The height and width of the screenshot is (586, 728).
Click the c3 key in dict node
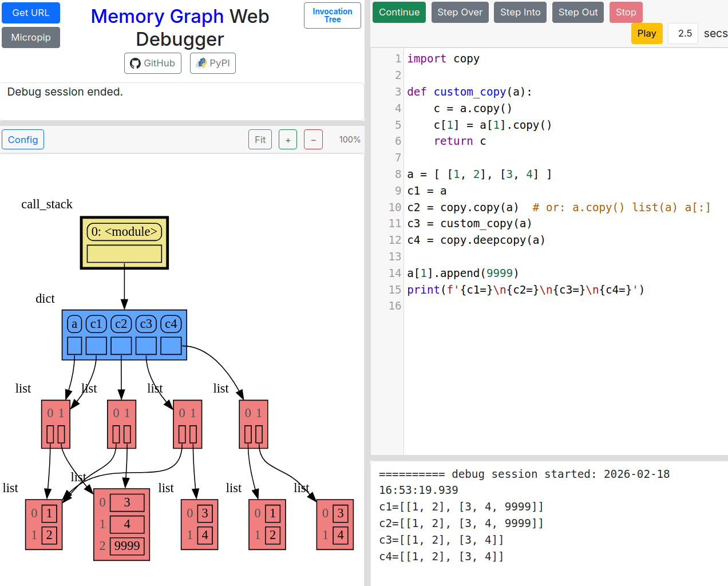point(146,324)
